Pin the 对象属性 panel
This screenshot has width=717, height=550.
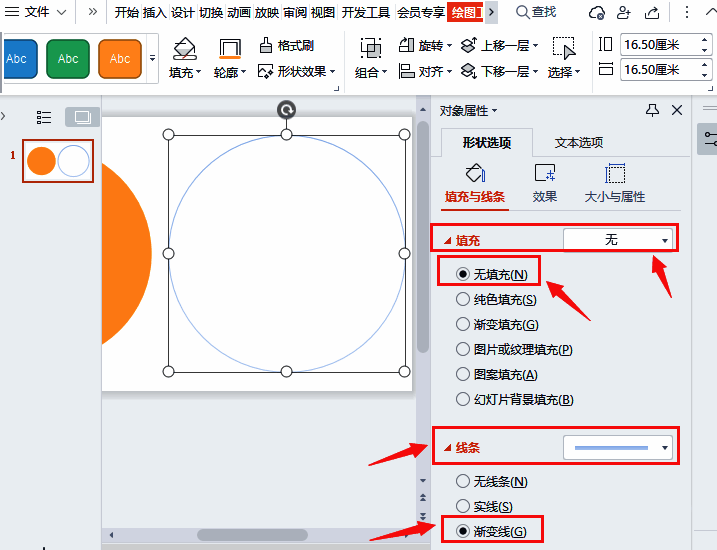653,110
